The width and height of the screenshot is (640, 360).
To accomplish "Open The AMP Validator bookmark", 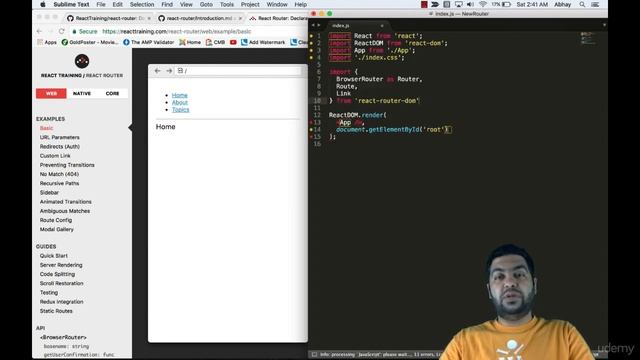I will 149,42.
